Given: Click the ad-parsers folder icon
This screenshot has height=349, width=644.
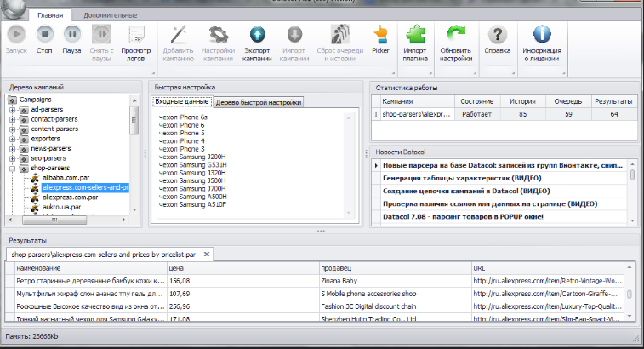Looking at the screenshot, I should (24, 110).
